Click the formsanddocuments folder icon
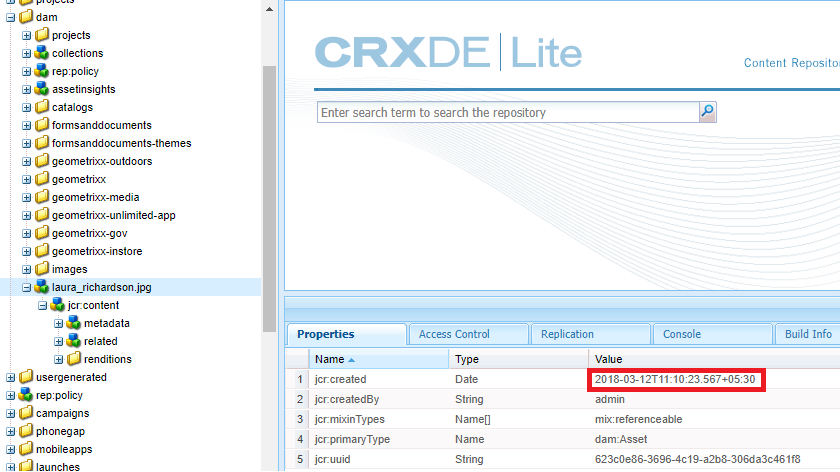 pyautogui.click(x=42, y=125)
